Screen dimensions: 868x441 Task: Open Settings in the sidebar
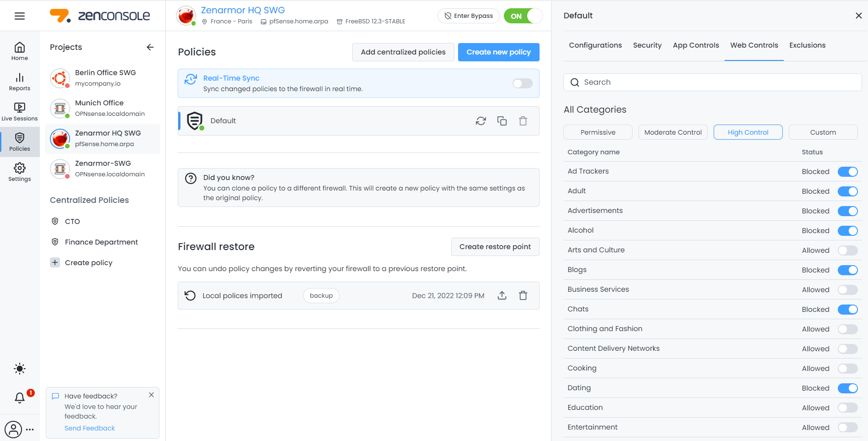(20, 172)
